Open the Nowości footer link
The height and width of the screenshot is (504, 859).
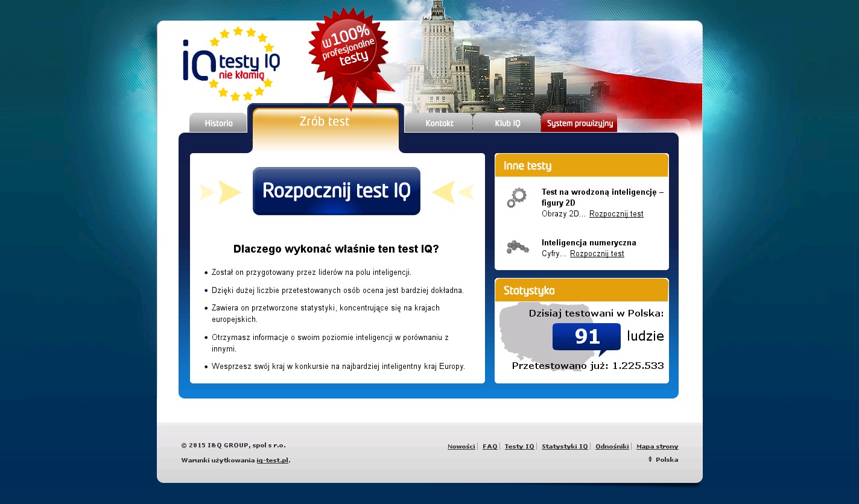pyautogui.click(x=461, y=447)
